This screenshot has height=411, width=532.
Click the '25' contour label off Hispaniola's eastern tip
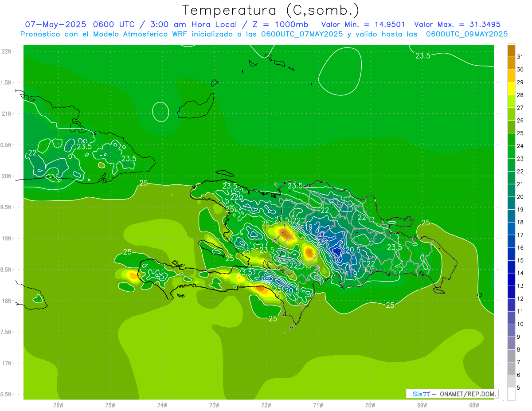pyautogui.click(x=426, y=223)
